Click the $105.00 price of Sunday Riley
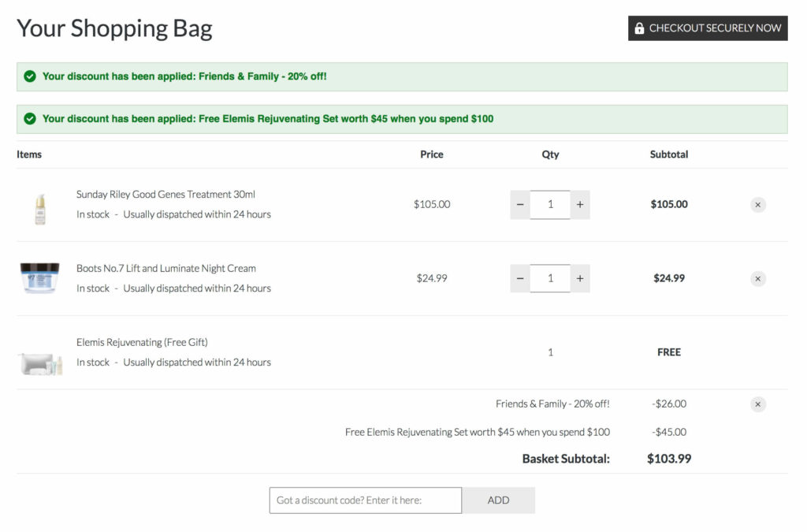 click(432, 204)
